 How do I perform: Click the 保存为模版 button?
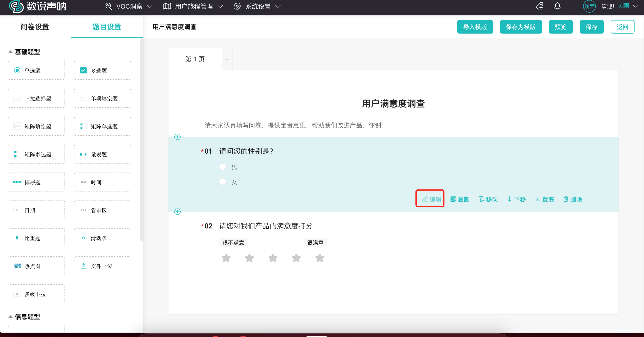tap(521, 27)
